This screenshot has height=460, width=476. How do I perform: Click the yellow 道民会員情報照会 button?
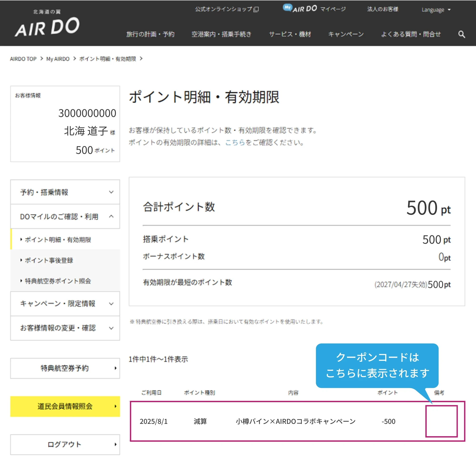(65, 406)
